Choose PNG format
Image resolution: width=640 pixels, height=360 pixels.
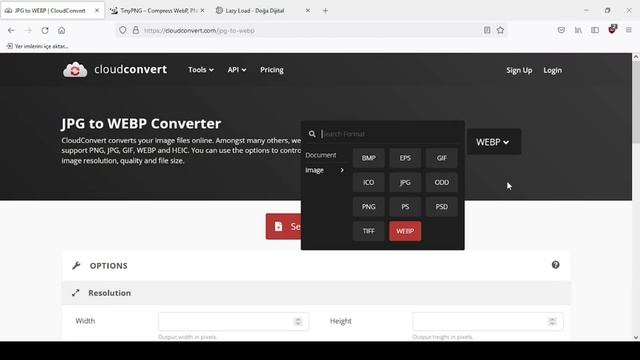point(369,207)
